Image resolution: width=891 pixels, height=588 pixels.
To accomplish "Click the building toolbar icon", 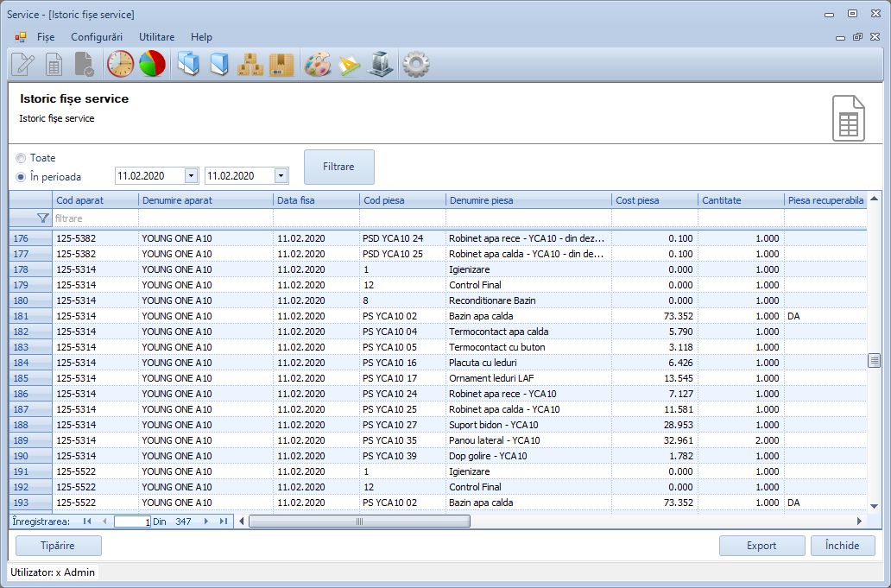I will click(x=381, y=65).
